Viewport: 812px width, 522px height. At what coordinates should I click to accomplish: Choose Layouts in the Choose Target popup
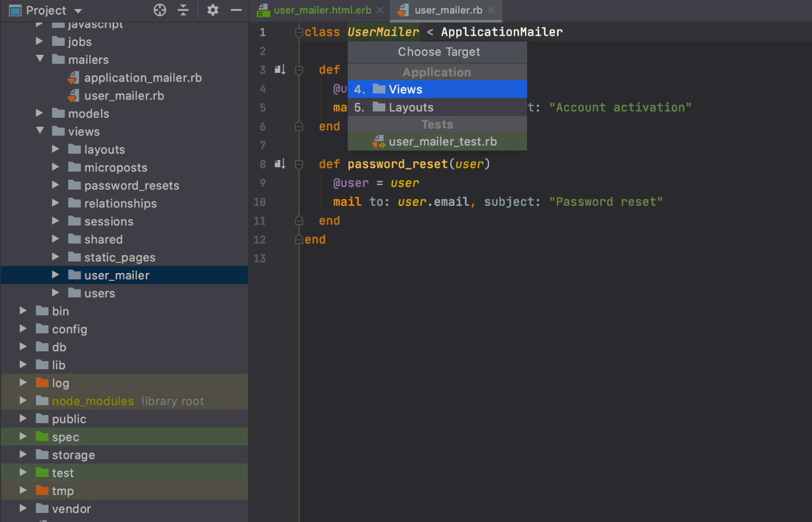(x=437, y=107)
